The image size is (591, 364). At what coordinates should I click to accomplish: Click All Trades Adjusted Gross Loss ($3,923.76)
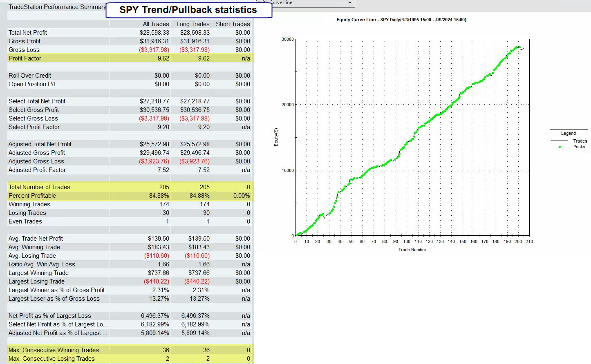[154, 161]
